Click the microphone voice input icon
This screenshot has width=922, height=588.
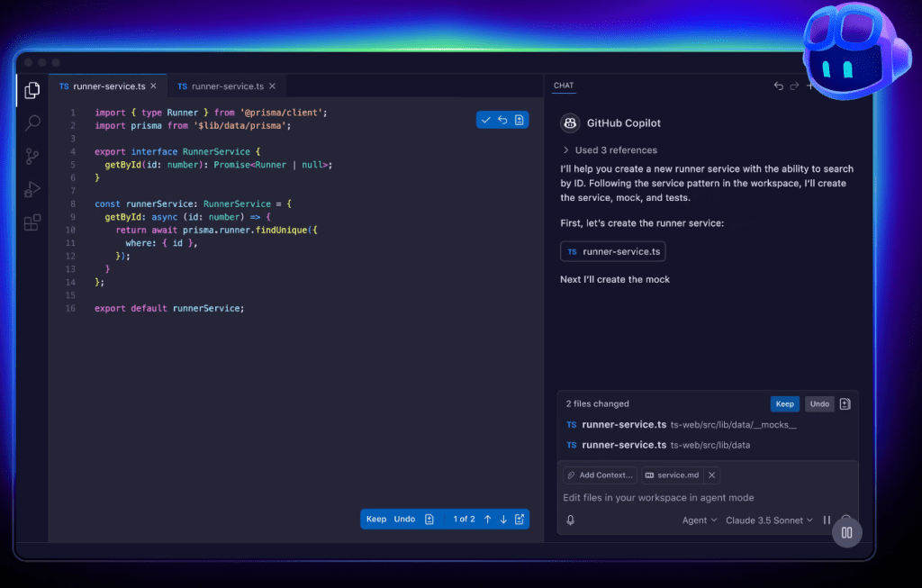[570, 520]
